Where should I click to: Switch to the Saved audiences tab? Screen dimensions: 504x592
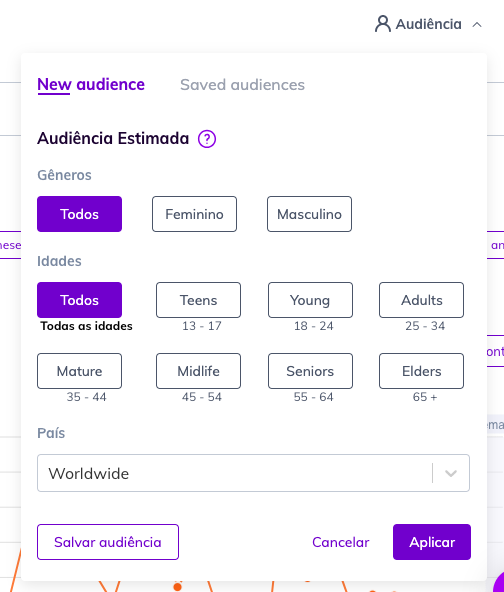242,85
